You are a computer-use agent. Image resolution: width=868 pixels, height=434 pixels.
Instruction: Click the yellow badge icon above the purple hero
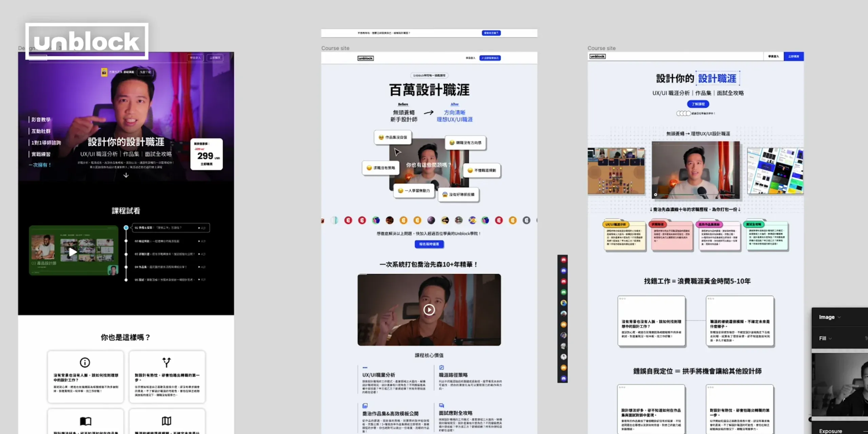click(104, 72)
